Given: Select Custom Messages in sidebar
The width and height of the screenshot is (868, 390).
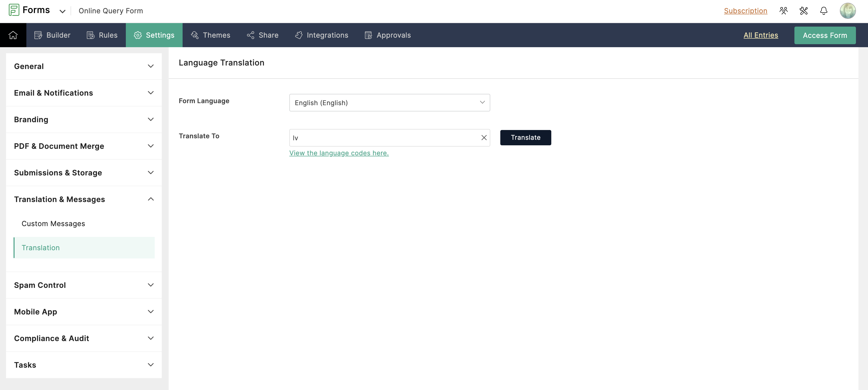Looking at the screenshot, I should 53,224.
